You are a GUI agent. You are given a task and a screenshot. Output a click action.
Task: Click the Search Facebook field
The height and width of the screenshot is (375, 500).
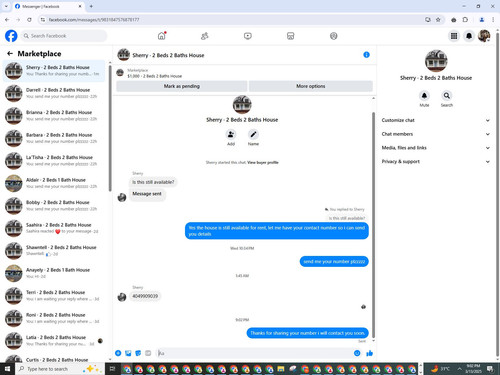64,36
